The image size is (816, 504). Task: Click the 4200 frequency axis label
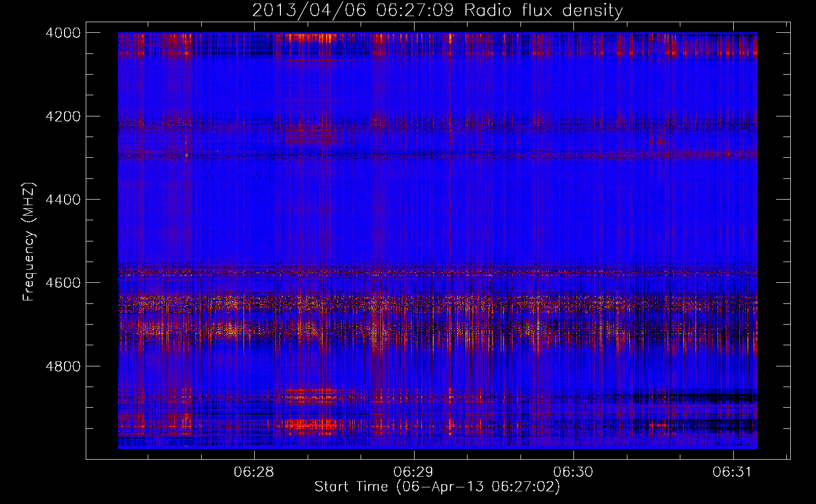pyautogui.click(x=63, y=116)
